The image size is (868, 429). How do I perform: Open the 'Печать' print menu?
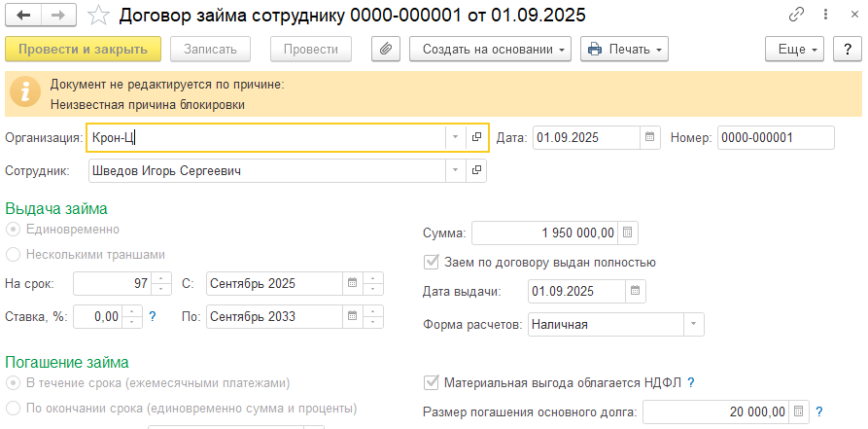point(624,49)
